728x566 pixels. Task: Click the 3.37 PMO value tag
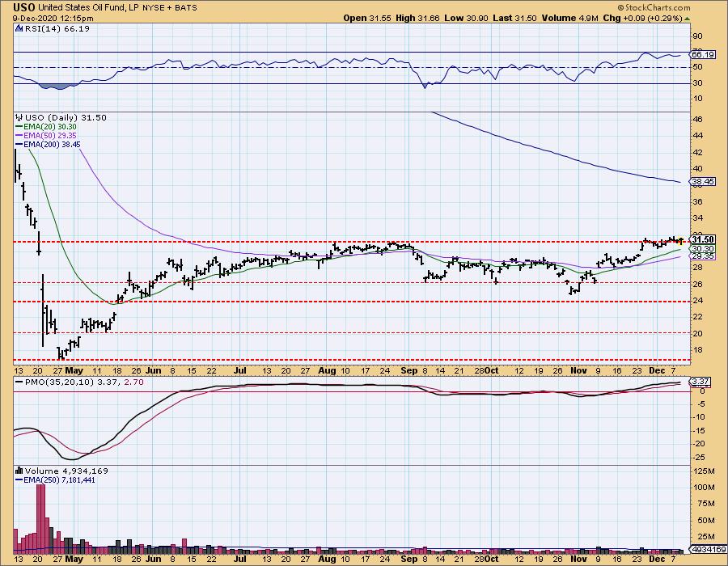pos(700,382)
